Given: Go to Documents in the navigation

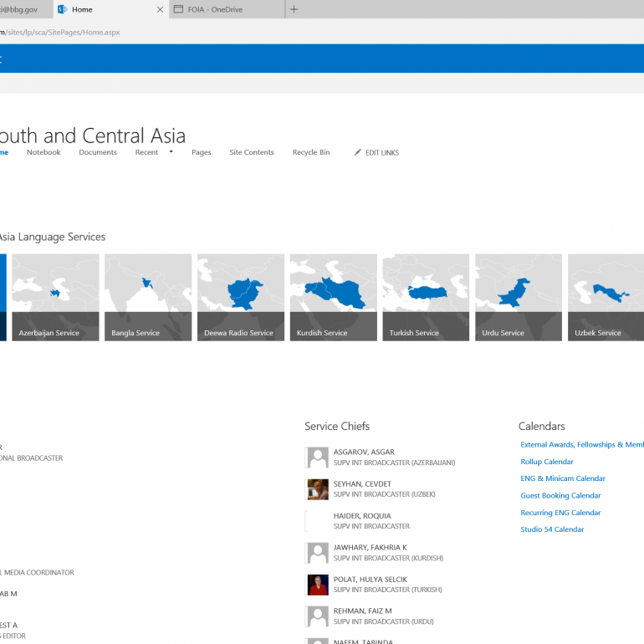Looking at the screenshot, I should point(98,152).
